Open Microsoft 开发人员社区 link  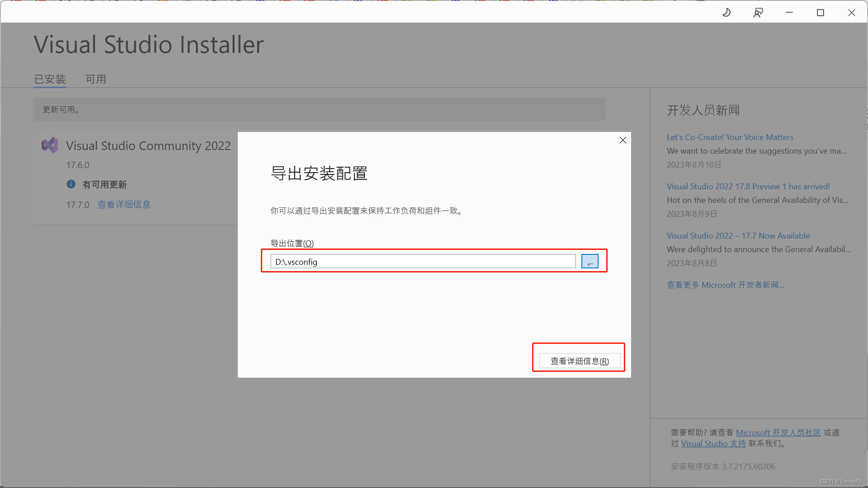pyautogui.click(x=778, y=432)
